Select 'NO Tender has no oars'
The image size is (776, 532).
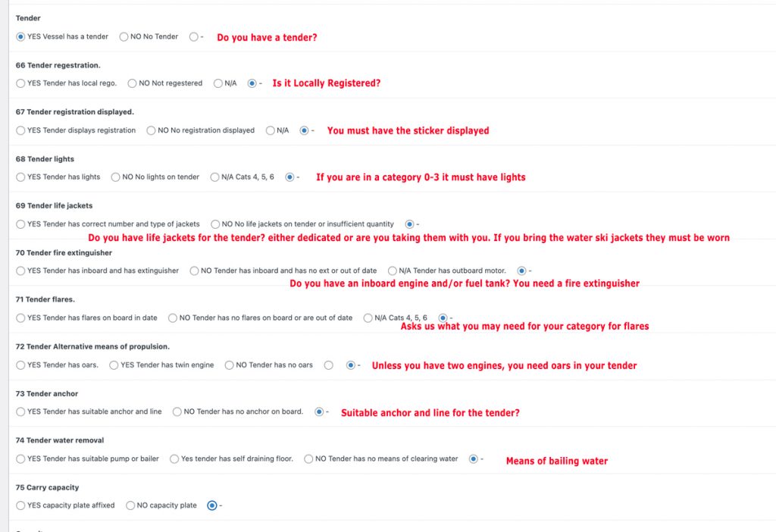230,365
